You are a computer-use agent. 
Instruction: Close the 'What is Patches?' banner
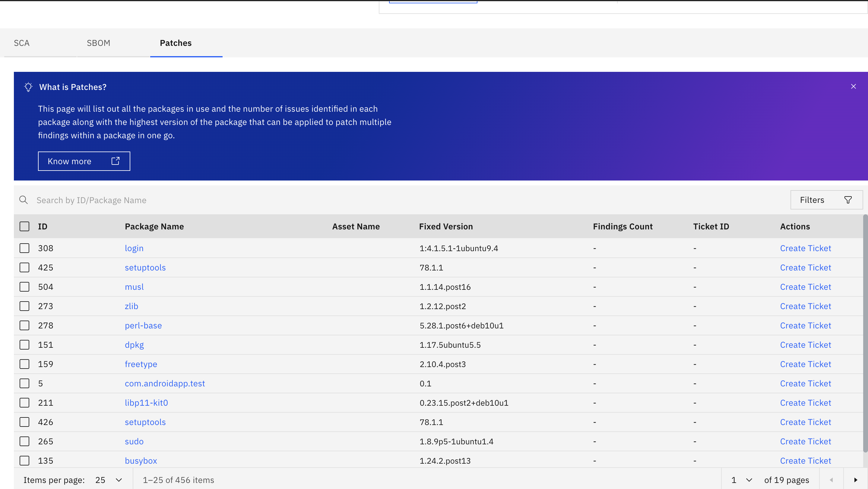(x=853, y=86)
